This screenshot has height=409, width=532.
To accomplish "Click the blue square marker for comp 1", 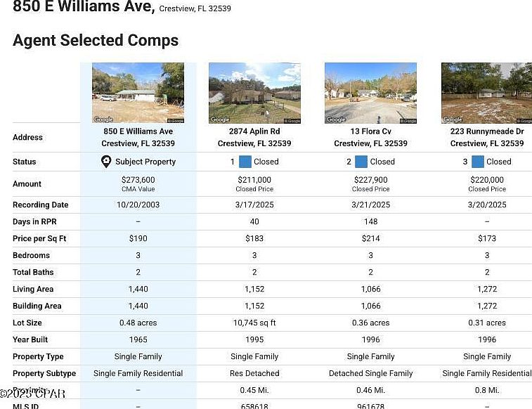I will click(x=245, y=162).
